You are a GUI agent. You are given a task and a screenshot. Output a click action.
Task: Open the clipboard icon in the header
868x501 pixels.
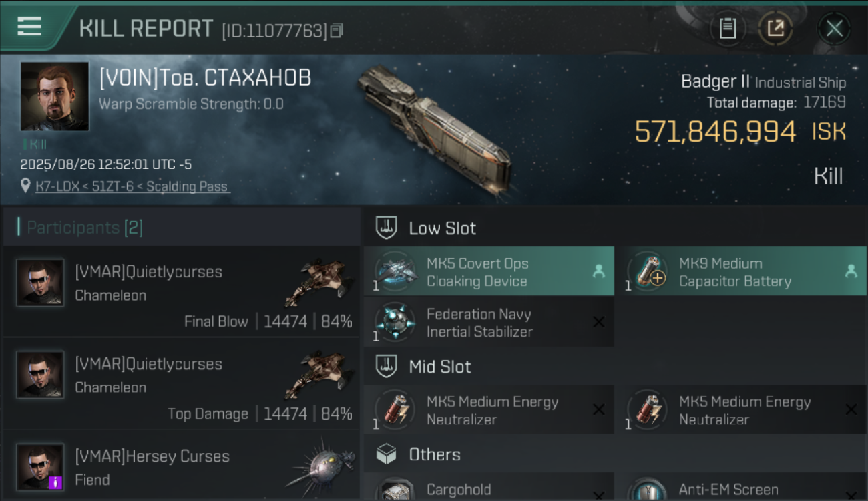[728, 29]
